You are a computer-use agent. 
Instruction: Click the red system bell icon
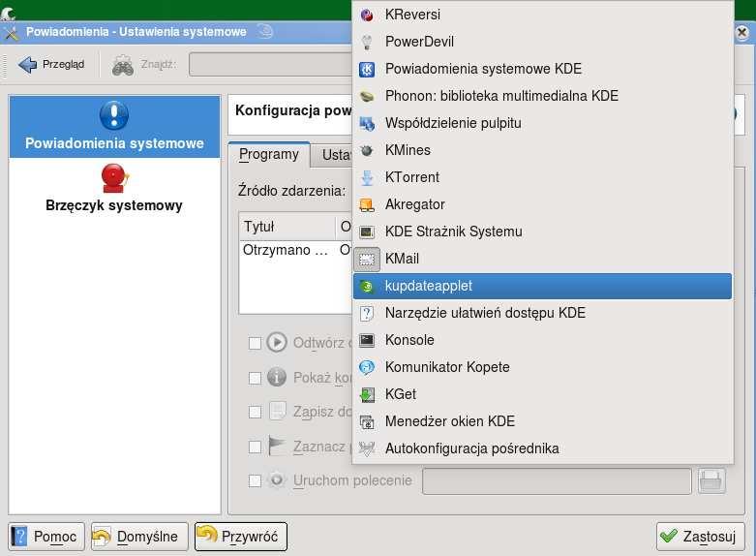tap(114, 177)
